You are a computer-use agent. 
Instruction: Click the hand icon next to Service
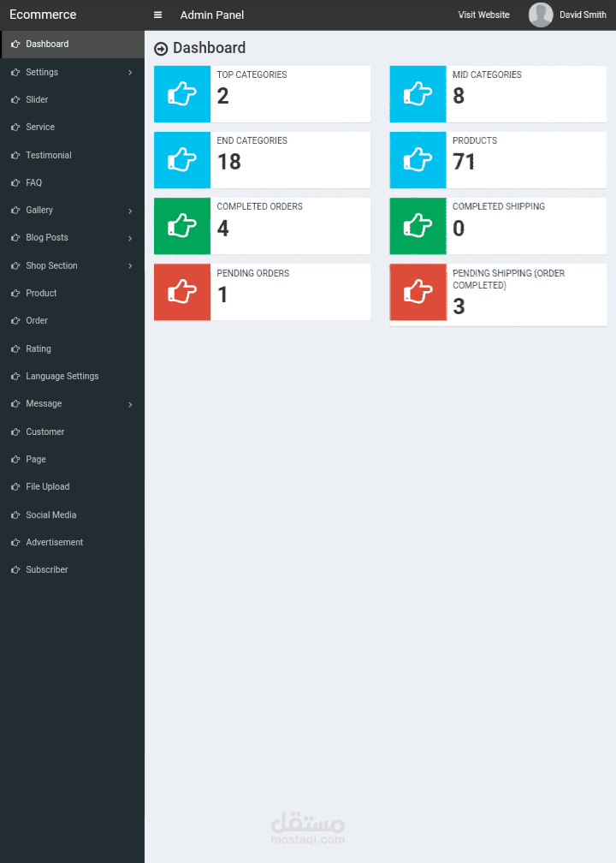(15, 127)
